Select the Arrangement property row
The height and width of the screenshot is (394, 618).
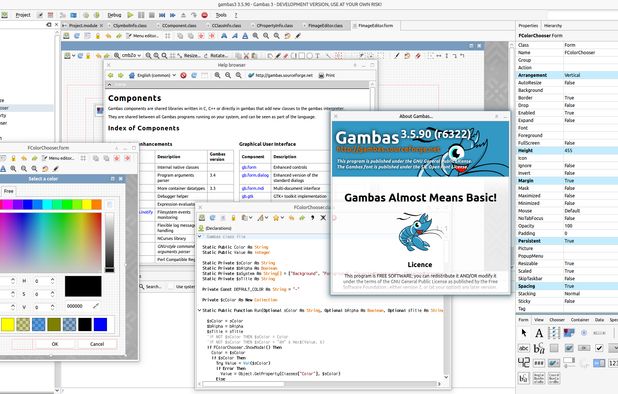pyautogui.click(x=567, y=75)
